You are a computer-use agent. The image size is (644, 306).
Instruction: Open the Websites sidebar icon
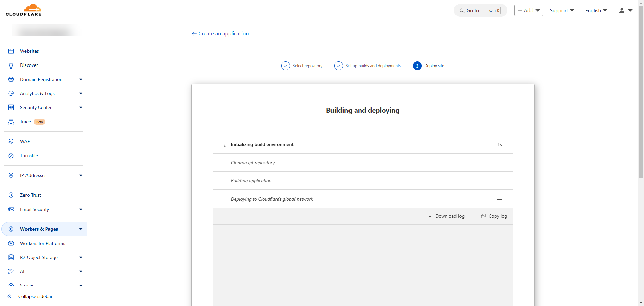pyautogui.click(x=11, y=51)
